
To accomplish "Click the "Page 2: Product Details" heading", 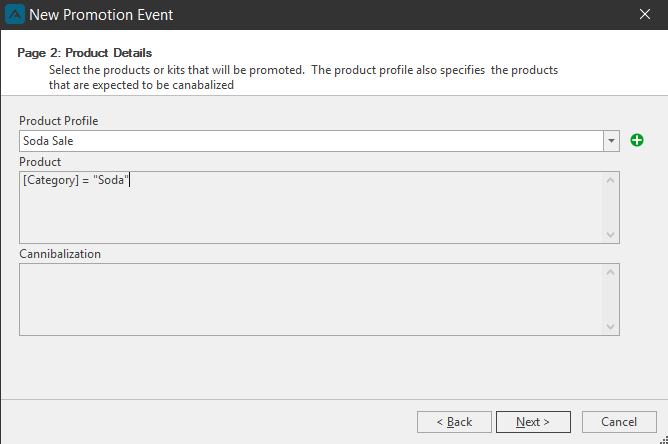I will 84,53.
